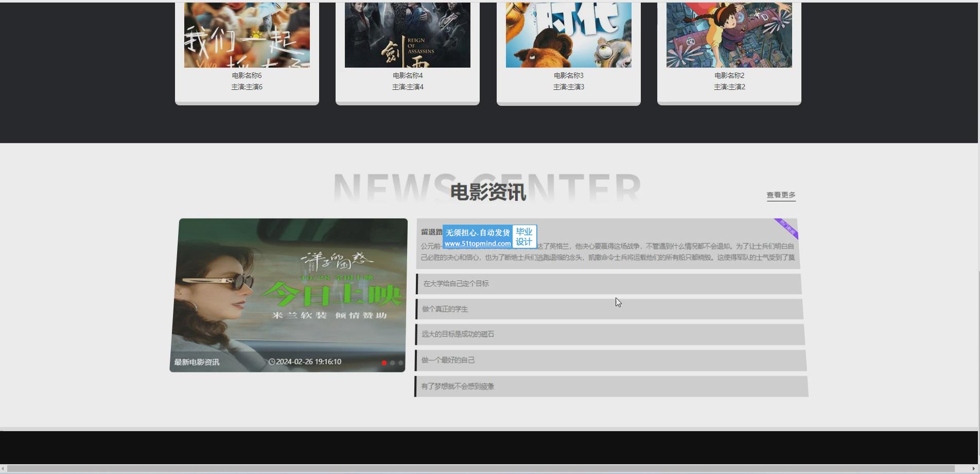Open the 电影名称2 movie poster
Screen dimensions: 980x474
[x=729, y=35]
